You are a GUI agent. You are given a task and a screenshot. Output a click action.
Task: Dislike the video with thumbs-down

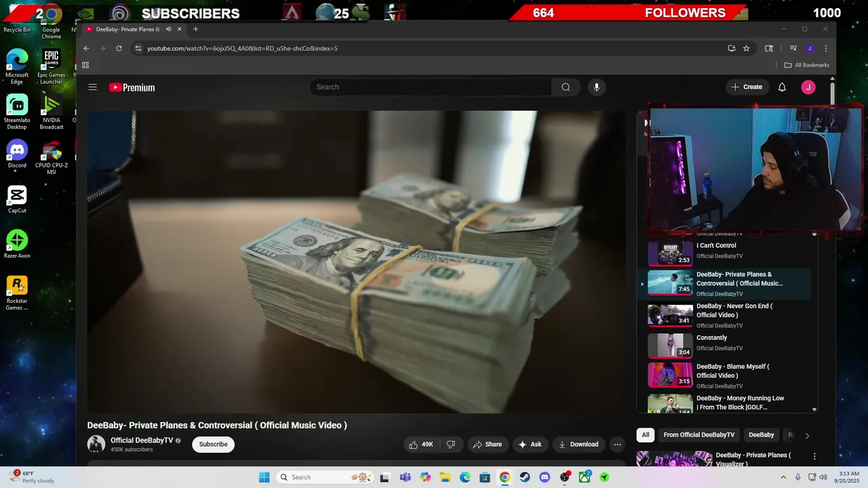pyautogui.click(x=451, y=445)
